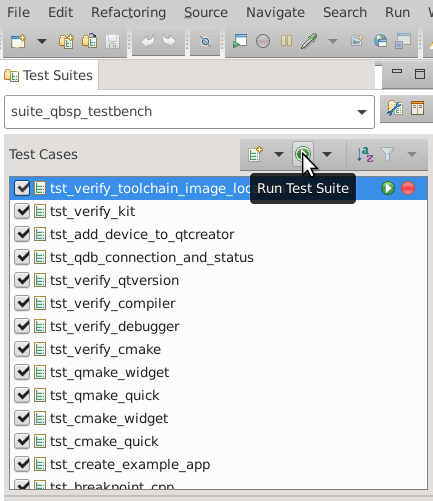
Task: Select the eyedropper Pick tool
Action: [x=309, y=41]
